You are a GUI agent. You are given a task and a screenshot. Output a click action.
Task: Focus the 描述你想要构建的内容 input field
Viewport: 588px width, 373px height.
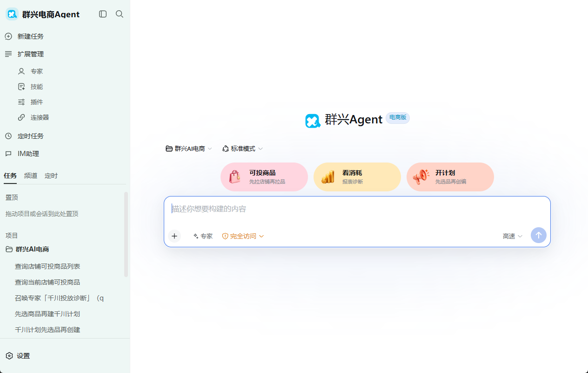tap(357, 209)
